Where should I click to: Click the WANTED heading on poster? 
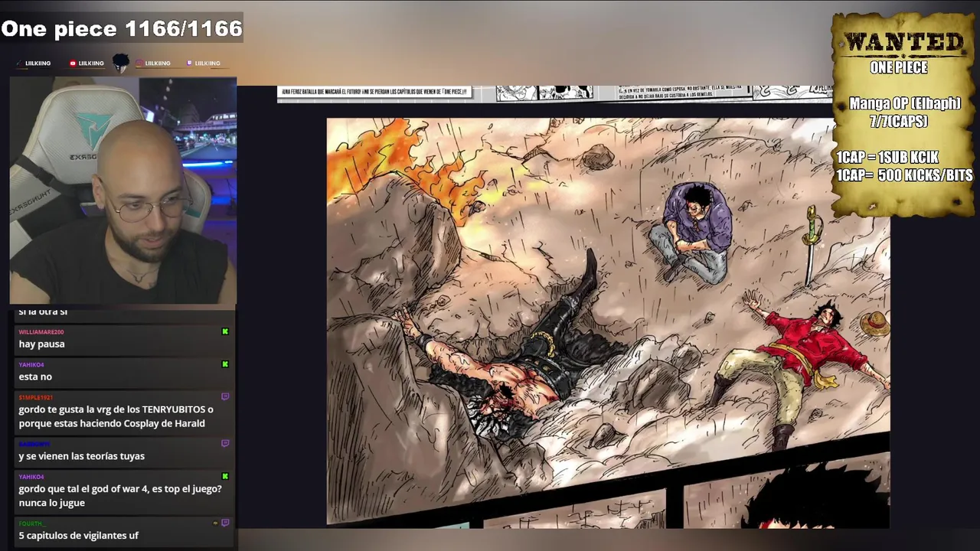coord(903,43)
